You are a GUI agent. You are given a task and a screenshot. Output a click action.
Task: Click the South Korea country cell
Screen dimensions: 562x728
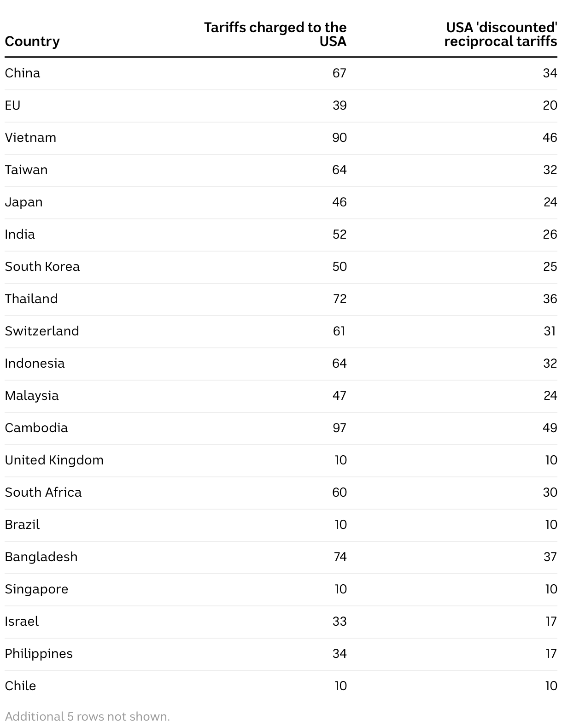pos(42,267)
